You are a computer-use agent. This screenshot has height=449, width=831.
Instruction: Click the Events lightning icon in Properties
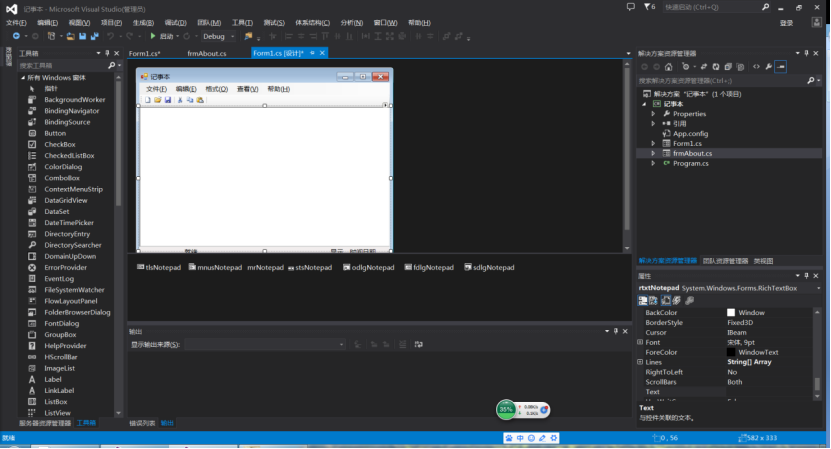tap(677, 301)
